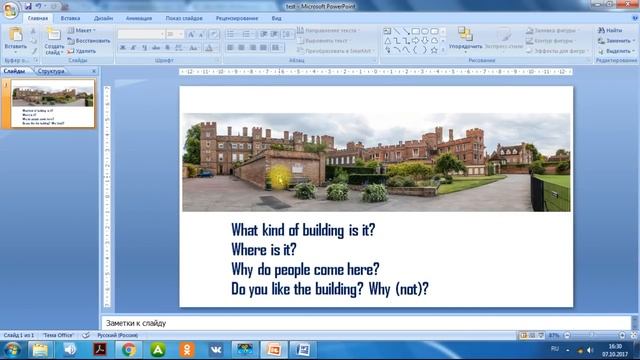Switch to the Показ слайдов (Slide Show) tab
Viewport: 640px width, 360px height.
tap(184, 18)
